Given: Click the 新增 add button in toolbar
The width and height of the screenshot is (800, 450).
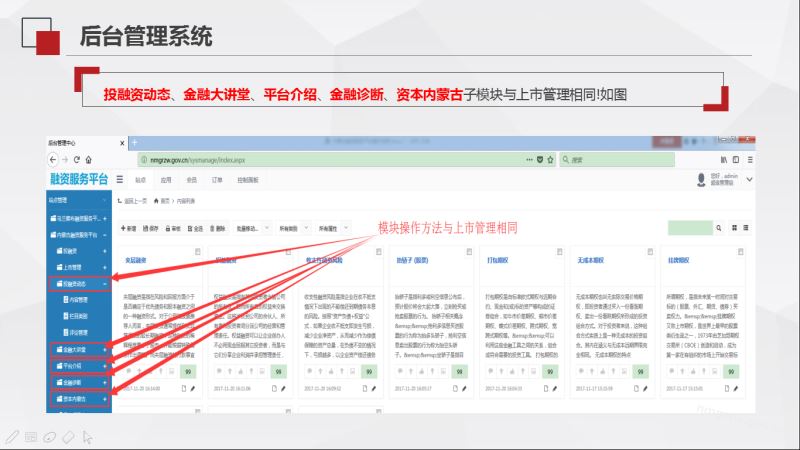Looking at the screenshot, I should point(129,228).
